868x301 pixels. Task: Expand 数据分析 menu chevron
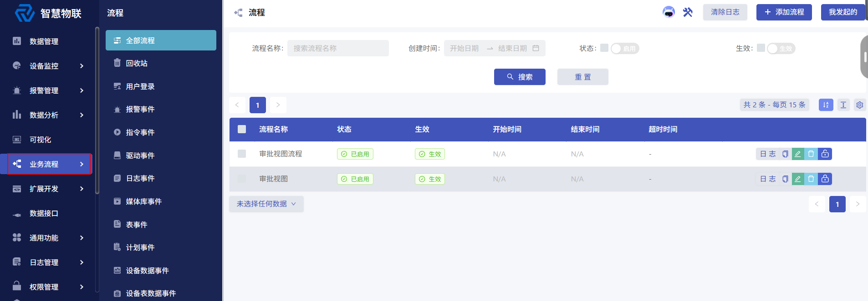click(82, 115)
